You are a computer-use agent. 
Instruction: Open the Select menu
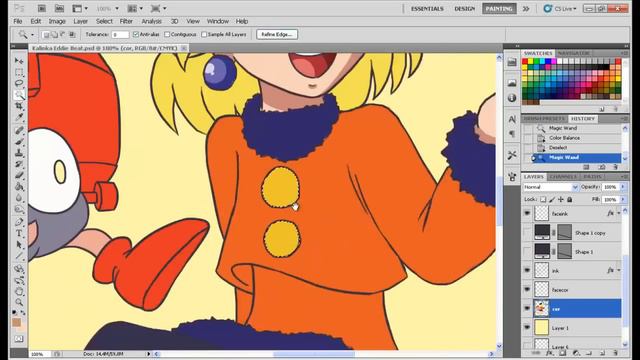click(x=104, y=21)
